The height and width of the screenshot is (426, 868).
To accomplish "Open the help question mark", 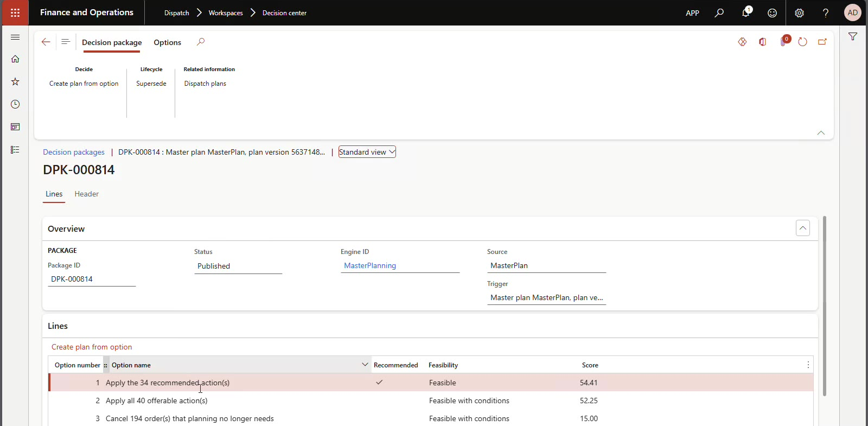I will [826, 12].
